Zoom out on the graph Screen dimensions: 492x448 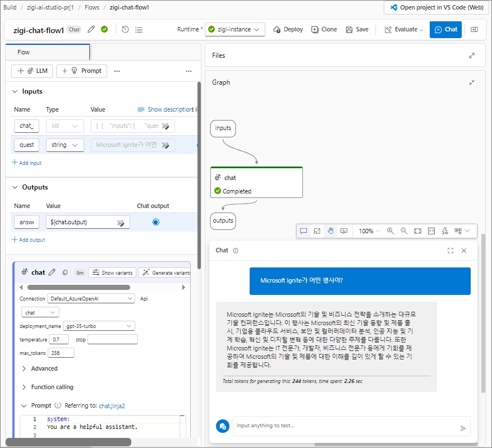point(404,231)
